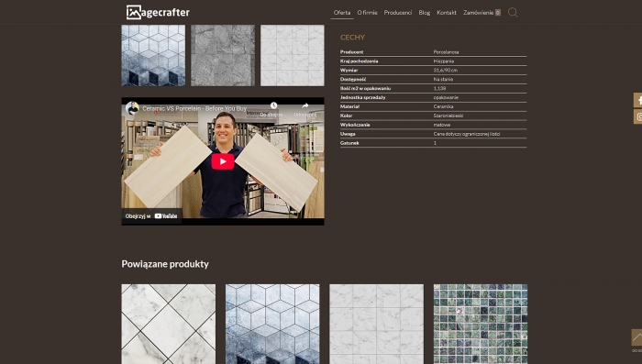Open related product with blue hexagon tiles
The image size is (642, 364).
(x=272, y=324)
